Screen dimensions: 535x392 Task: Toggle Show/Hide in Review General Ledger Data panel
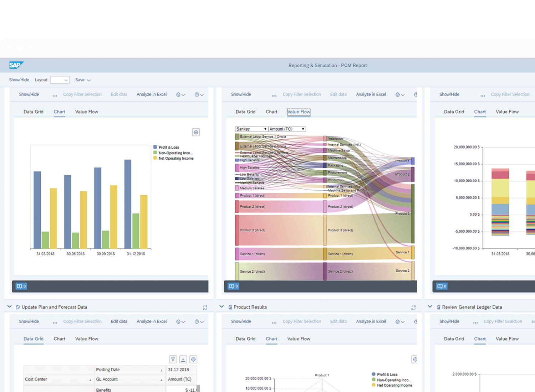coord(449,321)
